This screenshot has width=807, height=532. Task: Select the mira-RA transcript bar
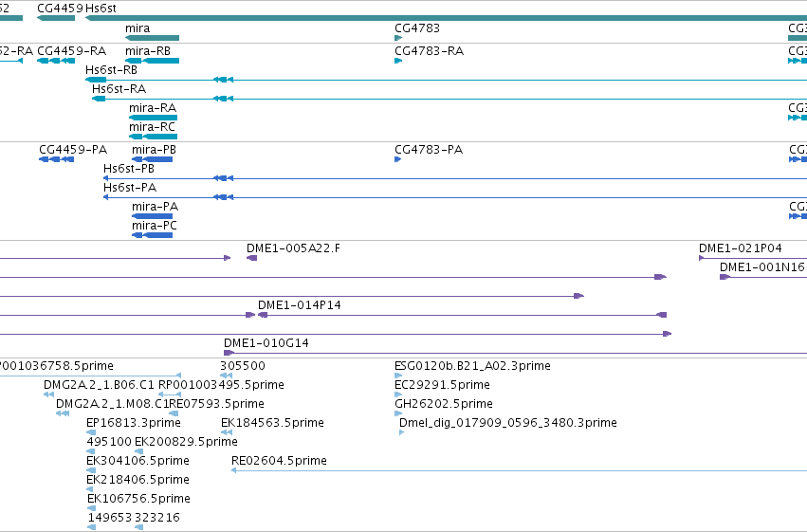point(154,118)
